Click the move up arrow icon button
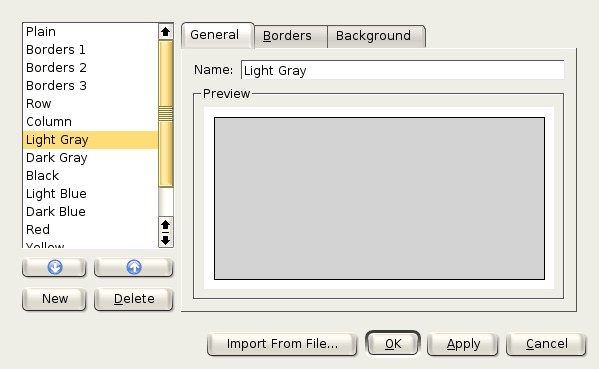The width and height of the screenshot is (599, 369). pos(134,267)
